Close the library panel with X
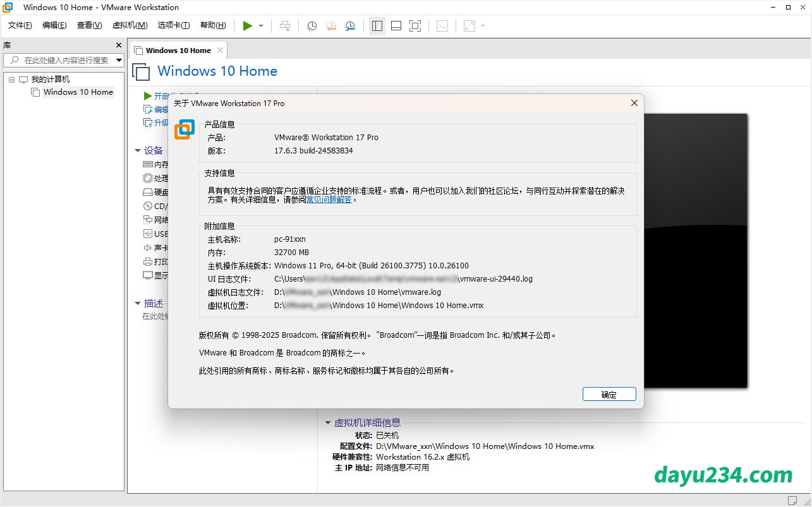 click(x=119, y=45)
